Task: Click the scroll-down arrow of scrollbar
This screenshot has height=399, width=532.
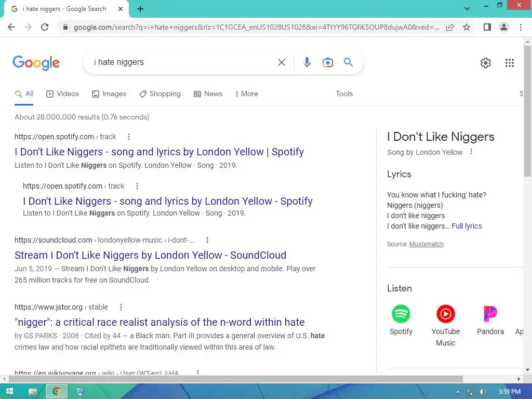Action: (527, 370)
